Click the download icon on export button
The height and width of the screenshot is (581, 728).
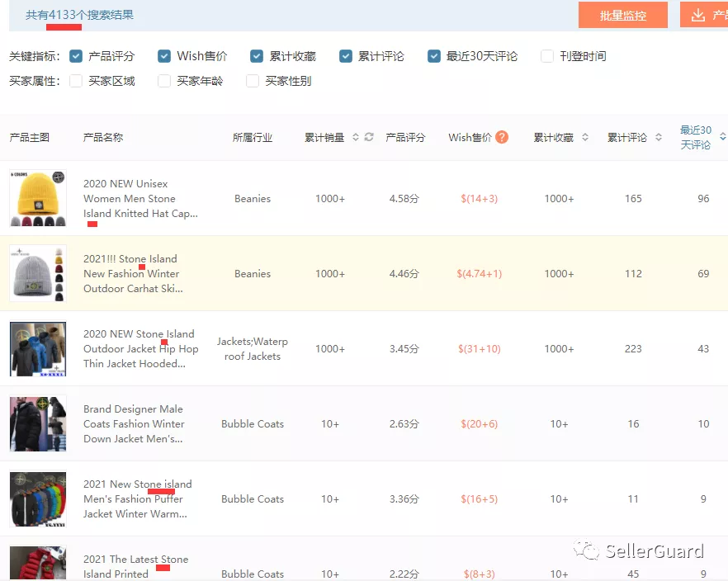point(697,16)
